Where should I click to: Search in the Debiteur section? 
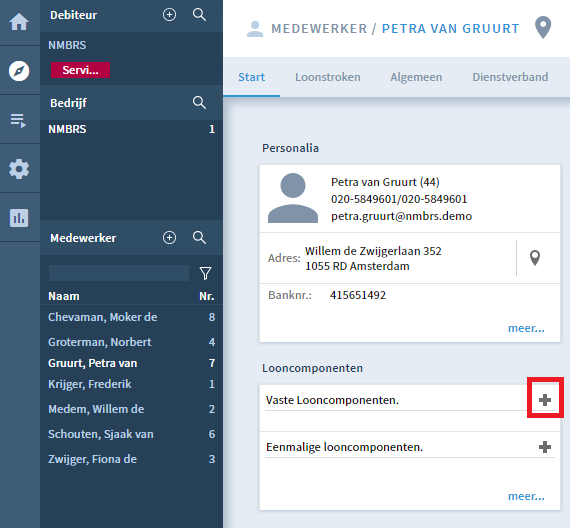(x=199, y=15)
